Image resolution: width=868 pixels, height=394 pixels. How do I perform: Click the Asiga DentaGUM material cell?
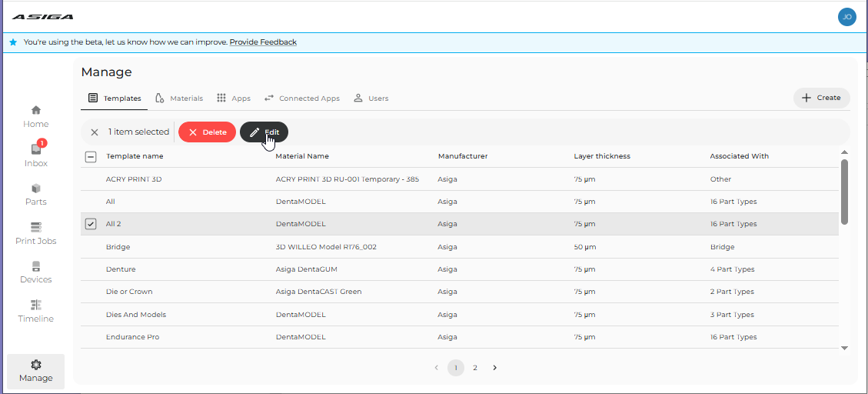tap(306, 269)
